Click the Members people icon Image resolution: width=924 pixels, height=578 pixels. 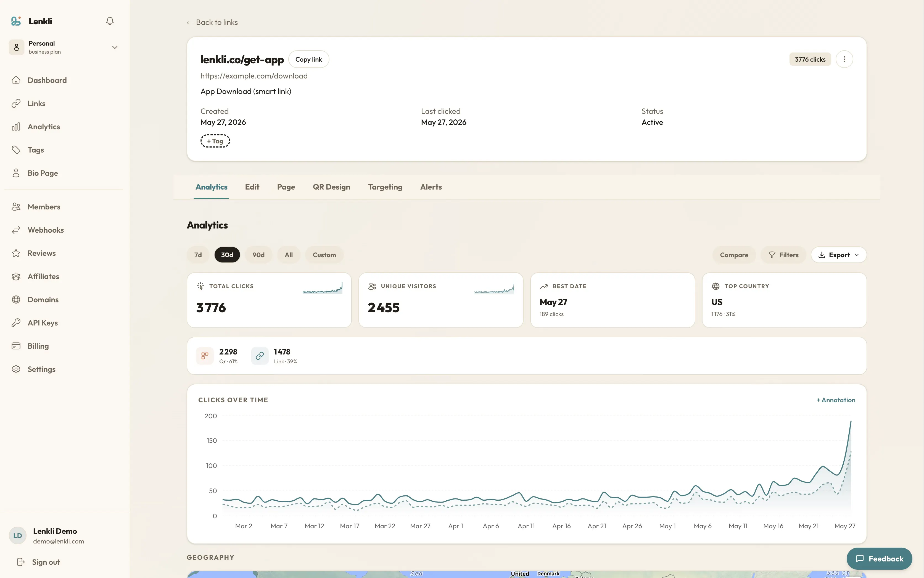pos(16,207)
